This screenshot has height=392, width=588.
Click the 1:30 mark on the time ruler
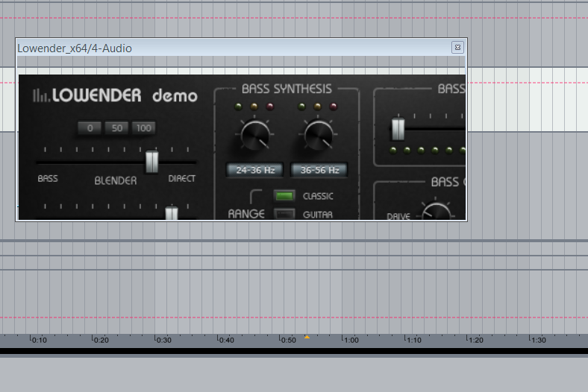pyautogui.click(x=538, y=340)
